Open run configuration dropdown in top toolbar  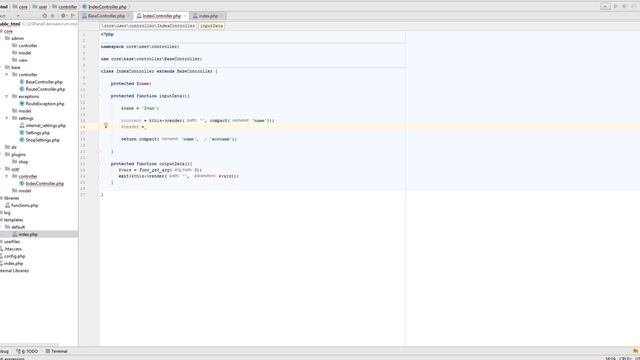pos(605,7)
